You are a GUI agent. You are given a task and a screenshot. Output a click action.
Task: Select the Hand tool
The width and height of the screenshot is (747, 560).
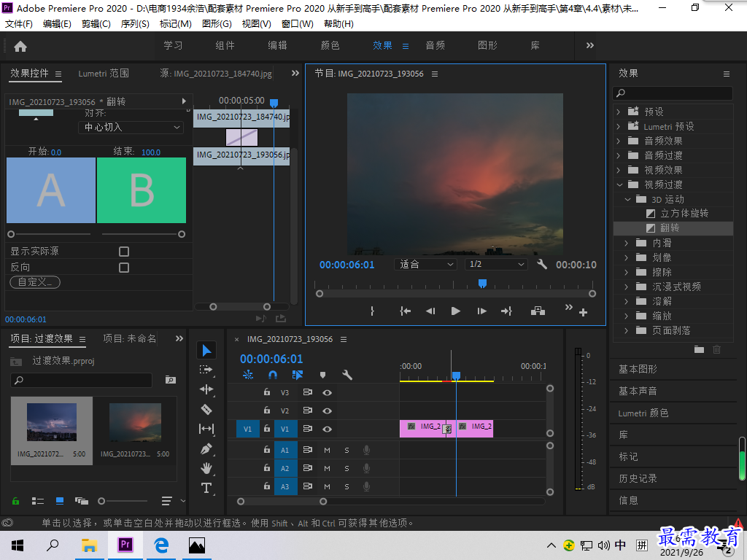206,468
